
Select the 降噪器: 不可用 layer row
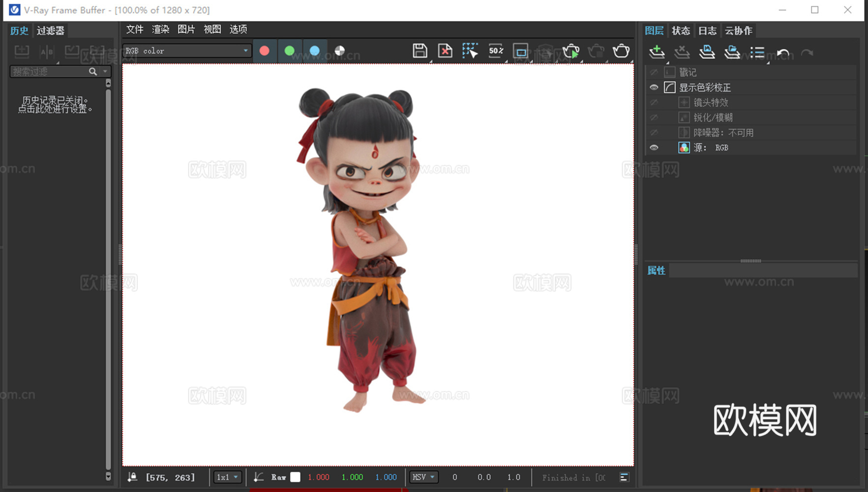click(751, 132)
